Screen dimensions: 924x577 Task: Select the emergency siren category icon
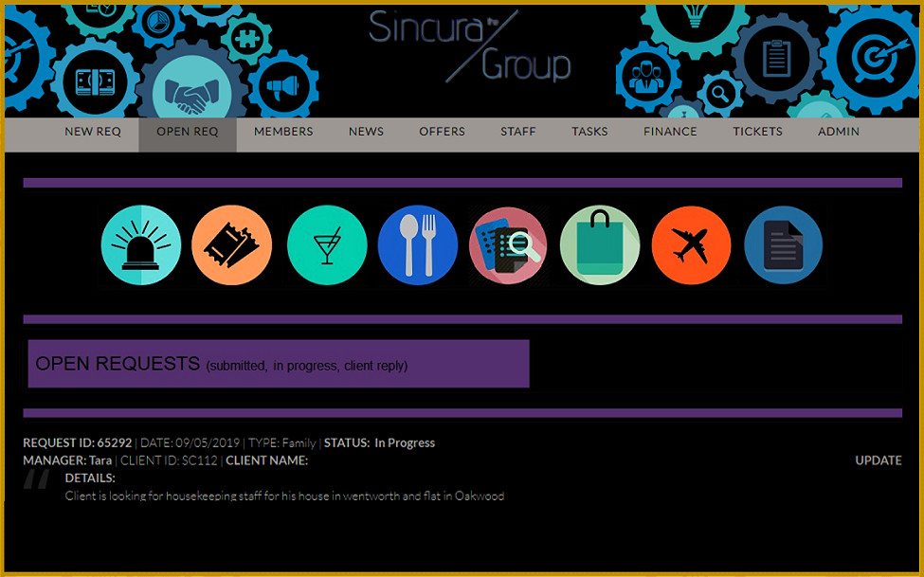click(140, 244)
